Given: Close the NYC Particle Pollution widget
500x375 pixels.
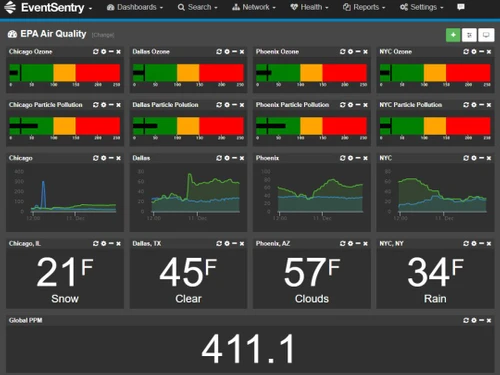Looking at the screenshot, I should click(489, 105).
